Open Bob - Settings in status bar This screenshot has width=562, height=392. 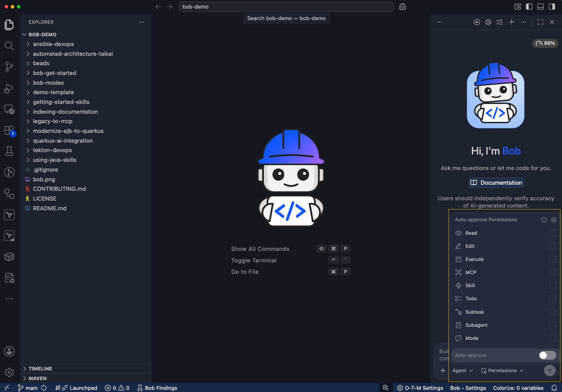pyautogui.click(x=468, y=388)
